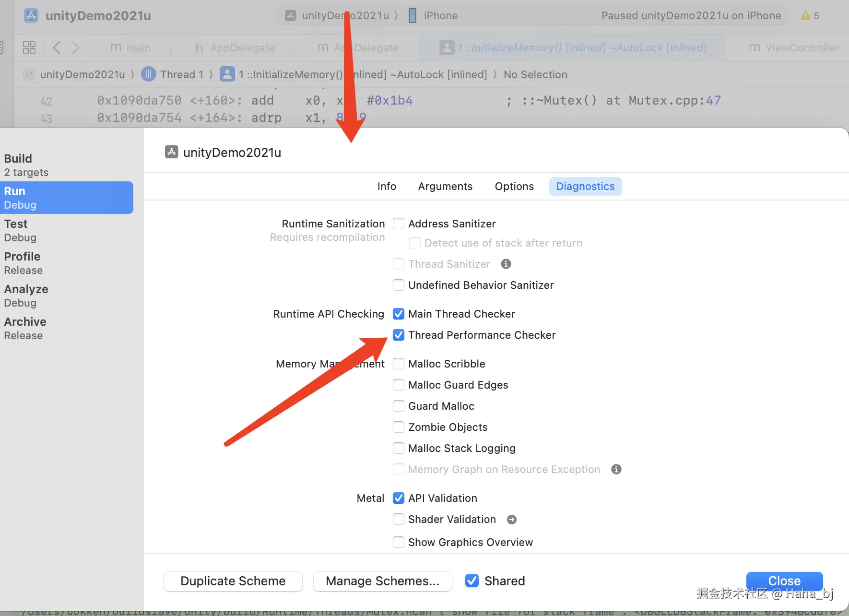Image resolution: width=849 pixels, height=616 pixels.
Task: Open the Options tab
Action: pos(514,186)
